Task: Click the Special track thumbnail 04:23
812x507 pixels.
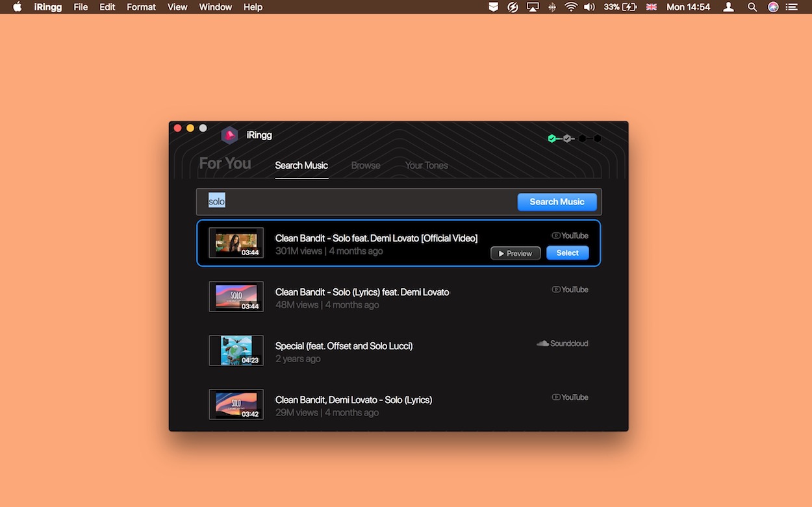Action: [x=236, y=351]
